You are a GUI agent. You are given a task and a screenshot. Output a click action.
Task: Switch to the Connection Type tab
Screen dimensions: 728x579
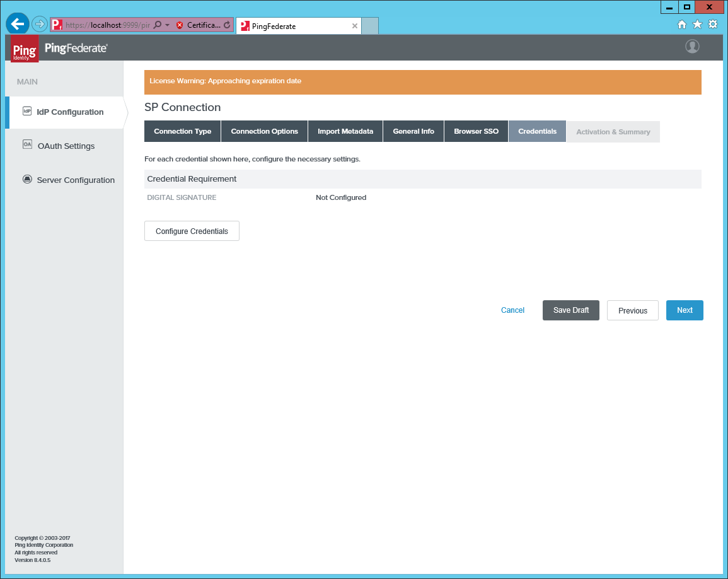coord(182,132)
